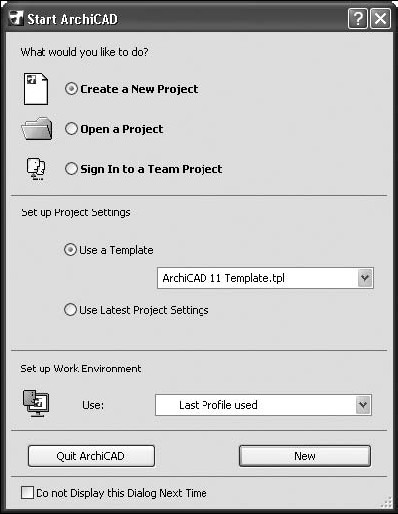Viewport: 398px width, 514px height.
Task: Expand the Work Environment profile dropdown arrow
Action: (x=363, y=405)
